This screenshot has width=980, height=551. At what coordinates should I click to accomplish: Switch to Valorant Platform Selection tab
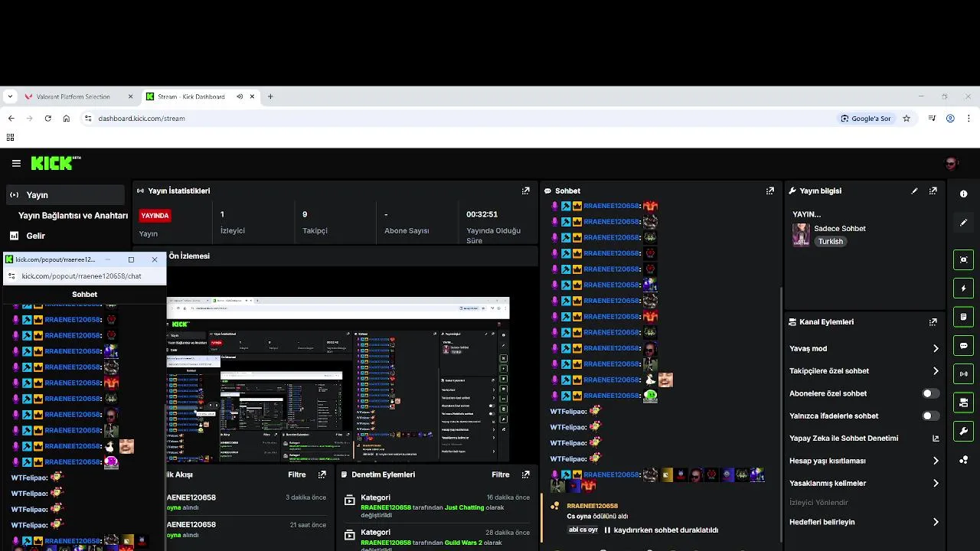73,96
